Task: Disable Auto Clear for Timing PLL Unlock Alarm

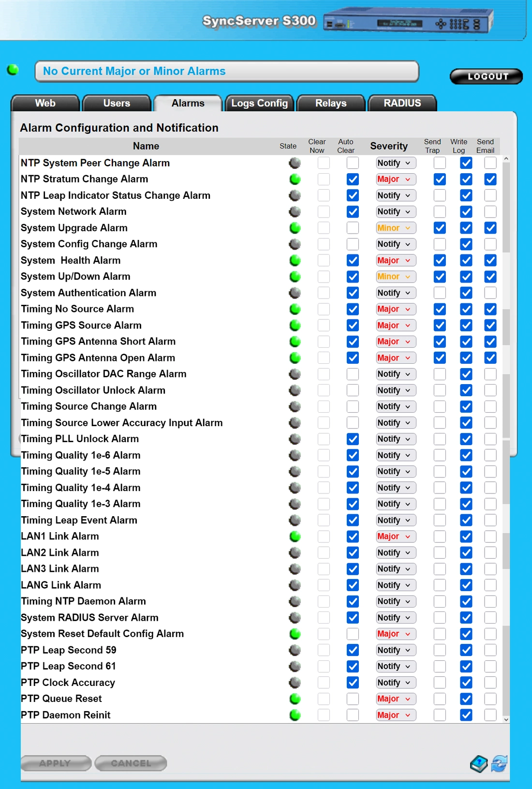Action: pos(353,439)
